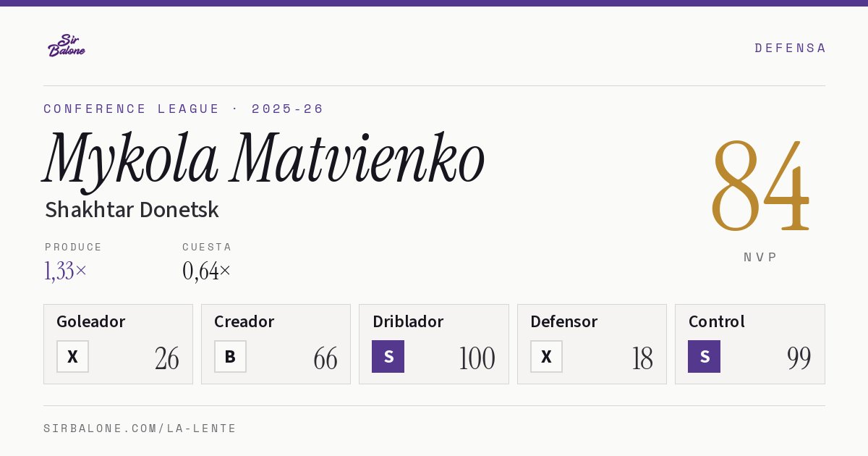Screen dimensions: 868x456
Task: Select the Defensor score 18
Action: 642,358
